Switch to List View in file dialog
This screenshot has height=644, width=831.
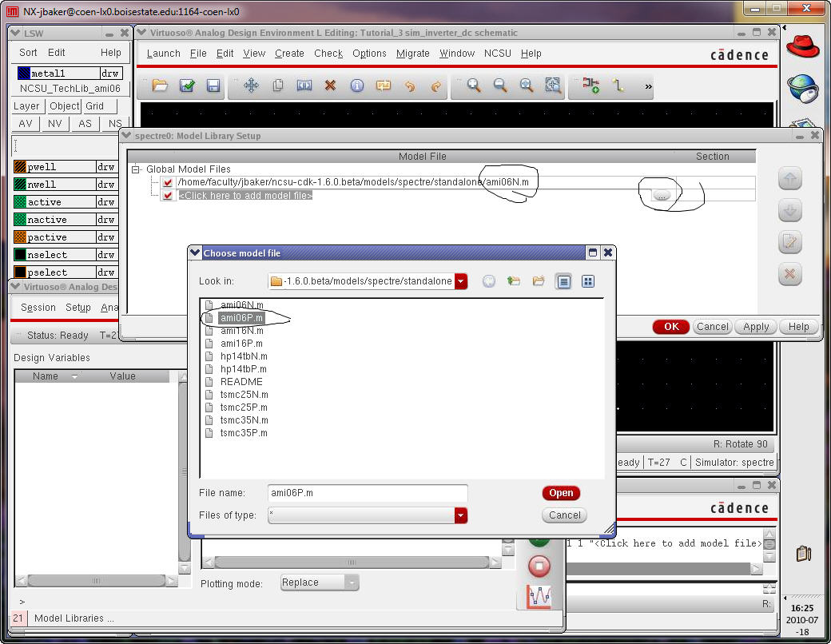(x=563, y=281)
